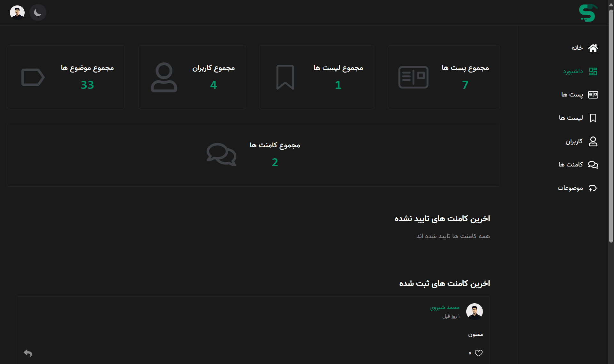
Task: Click the users total value 4
Action: pos(213,85)
